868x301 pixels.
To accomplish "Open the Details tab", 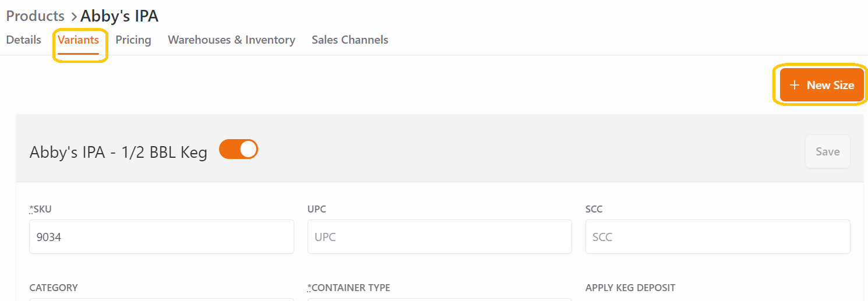I will (x=24, y=40).
